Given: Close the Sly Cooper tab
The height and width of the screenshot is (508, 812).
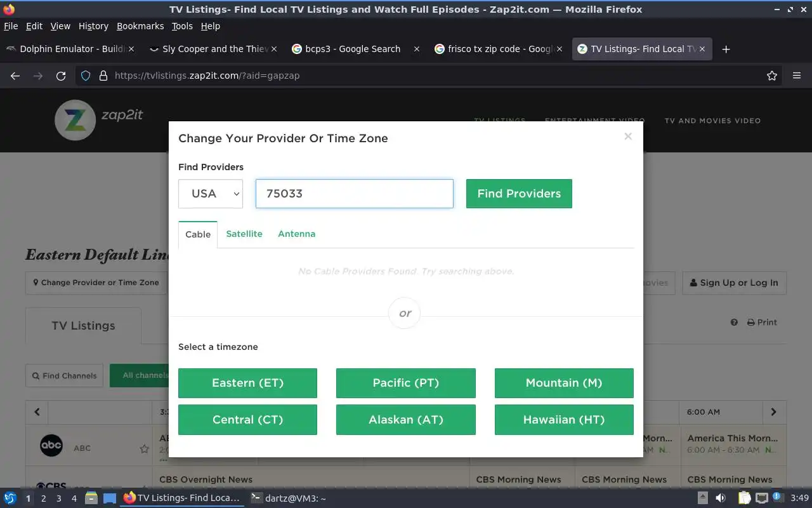Looking at the screenshot, I should pyautogui.click(x=274, y=49).
